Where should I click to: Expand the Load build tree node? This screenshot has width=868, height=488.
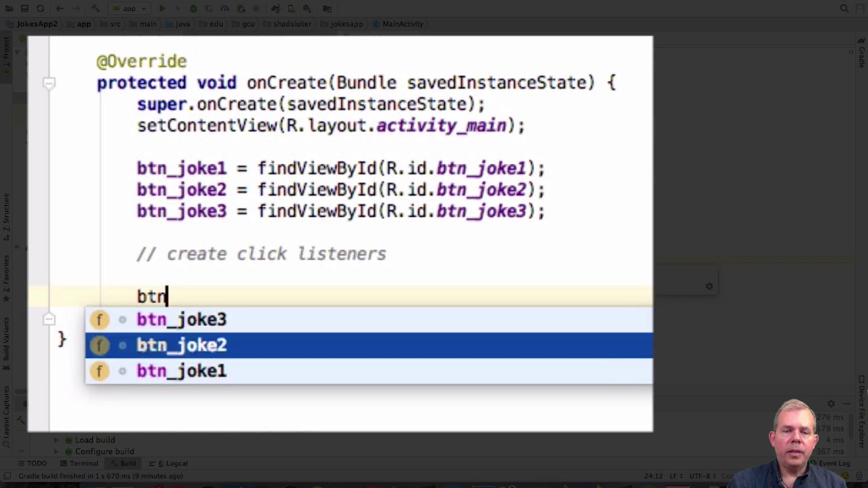[57, 440]
